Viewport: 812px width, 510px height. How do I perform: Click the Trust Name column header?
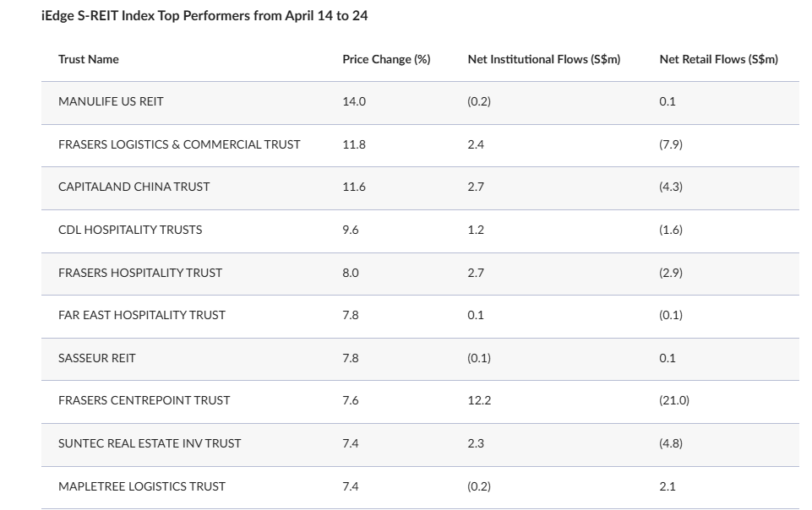89,59
